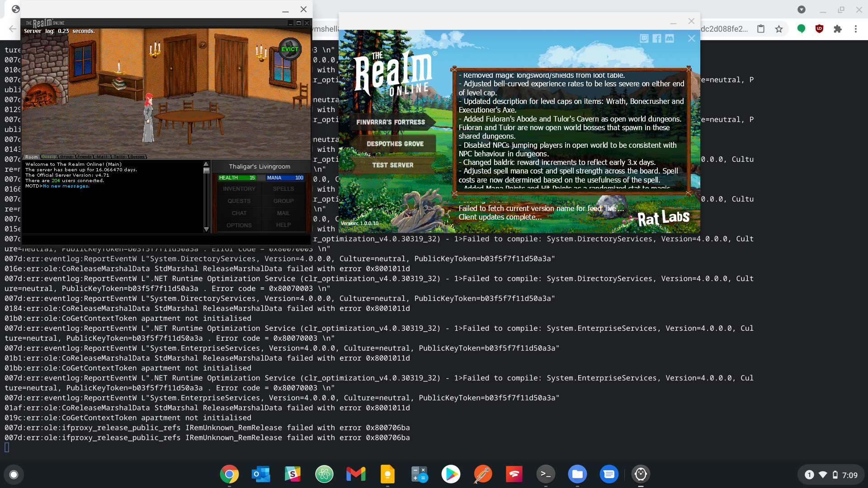Launch Google Play Store from shelf

click(451, 474)
